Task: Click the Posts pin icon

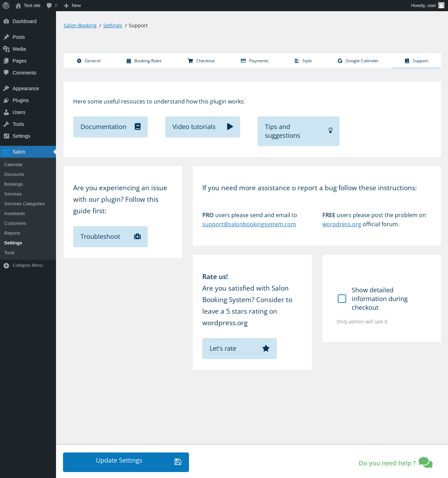Action: coord(6,37)
